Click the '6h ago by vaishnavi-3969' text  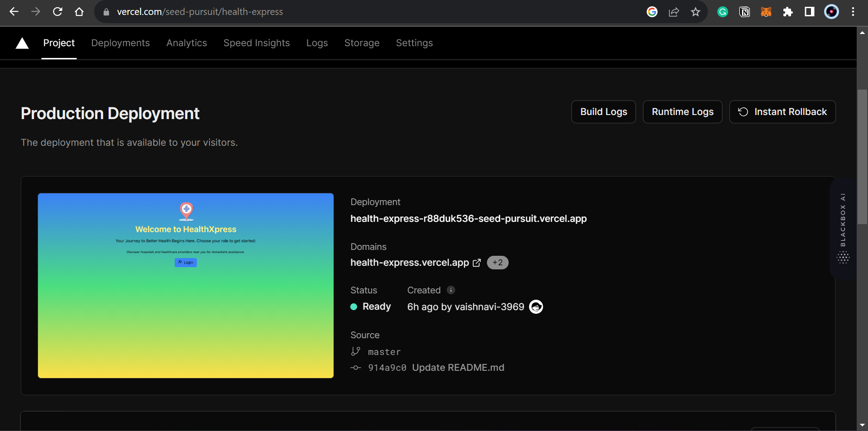click(466, 307)
